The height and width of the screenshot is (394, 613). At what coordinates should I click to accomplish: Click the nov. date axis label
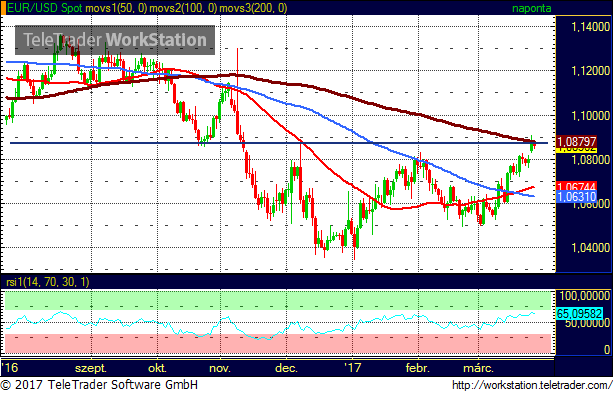click(x=220, y=368)
